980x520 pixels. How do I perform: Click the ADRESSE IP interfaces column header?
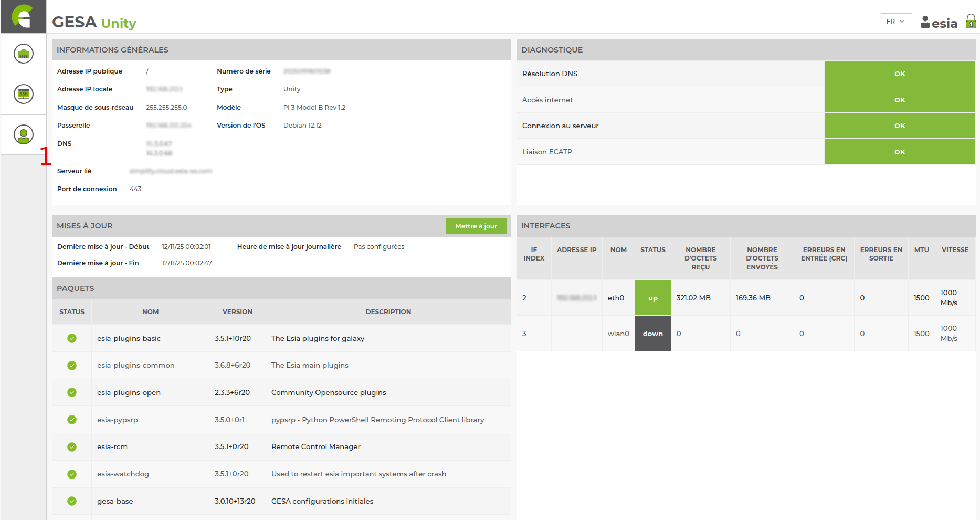[576, 250]
